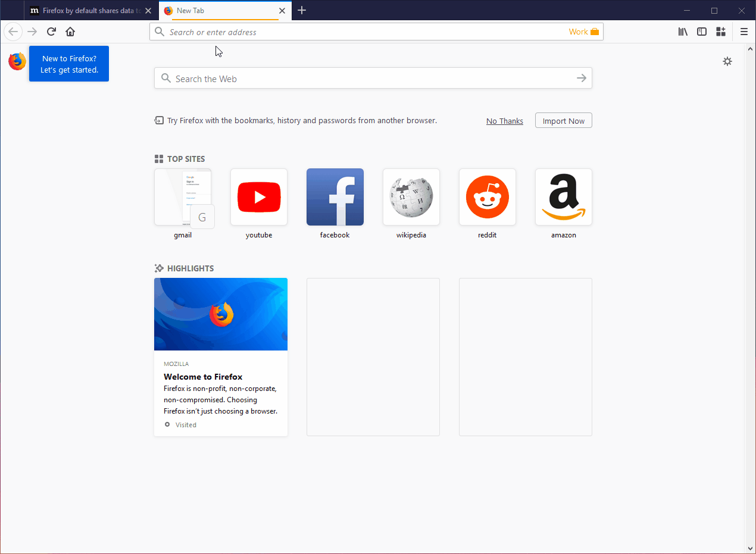
Task: Click the Home button icon
Action: coord(70,32)
